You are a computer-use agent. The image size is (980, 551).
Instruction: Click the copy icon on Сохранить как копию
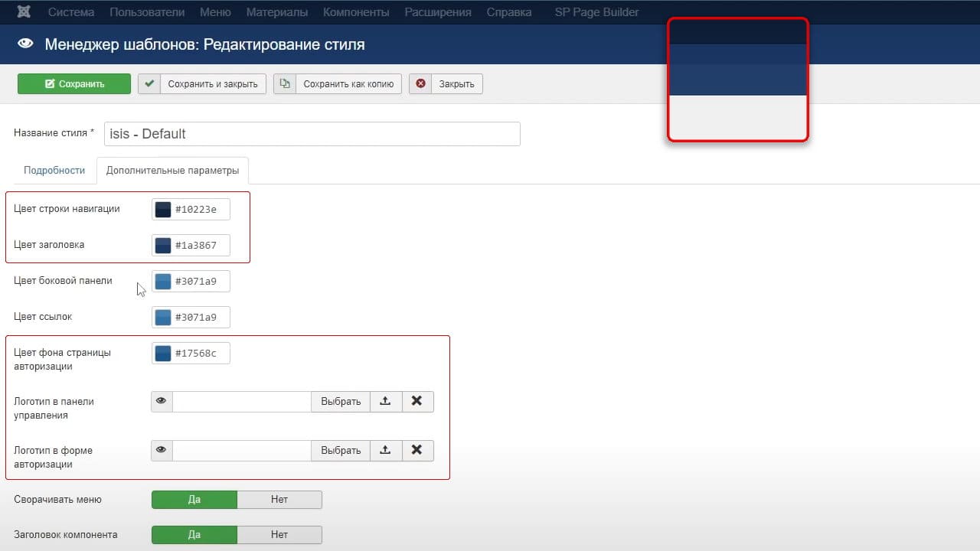coord(285,83)
